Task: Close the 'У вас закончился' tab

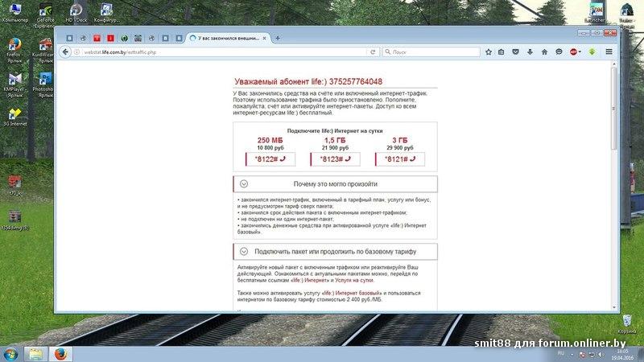Action: click(265, 38)
